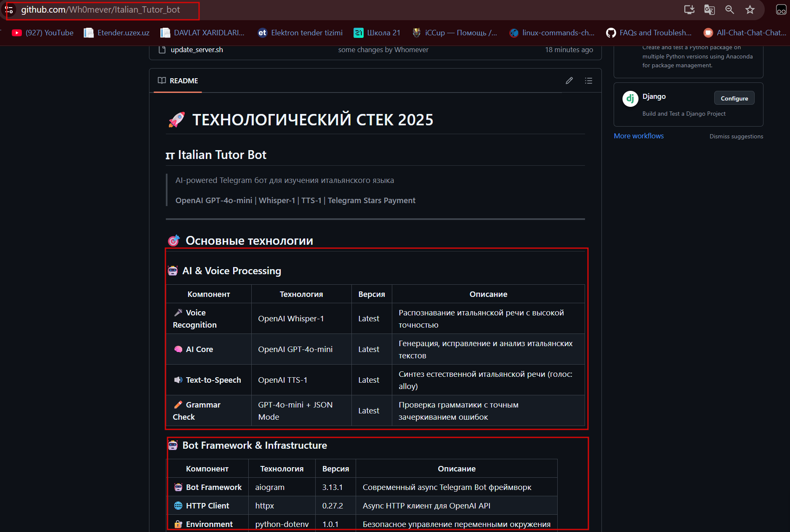The width and height of the screenshot is (790, 532).
Task: Click the Text-to-Speech table cell
Action: 209,380
